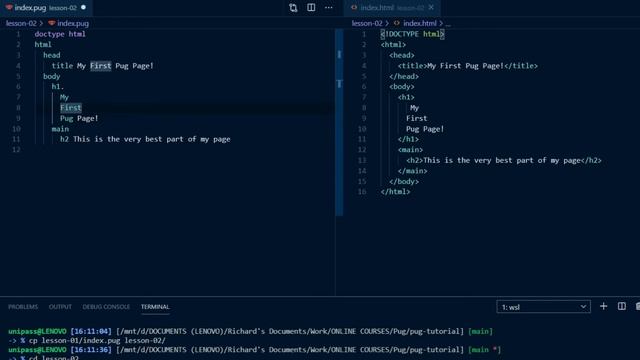Create a new terminal with the plus icon
640x360 pixels.
point(603,306)
